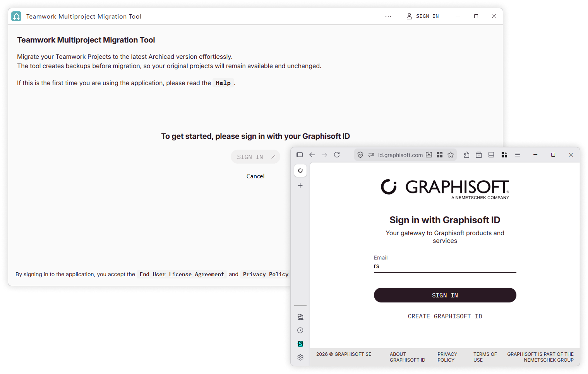Open sidebar settings gear icon
Image resolution: width=588 pixels, height=374 pixels.
click(300, 357)
